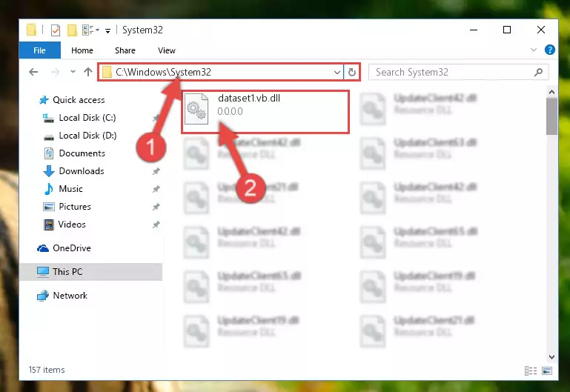Switch to the View ribbon tab

[x=167, y=50]
